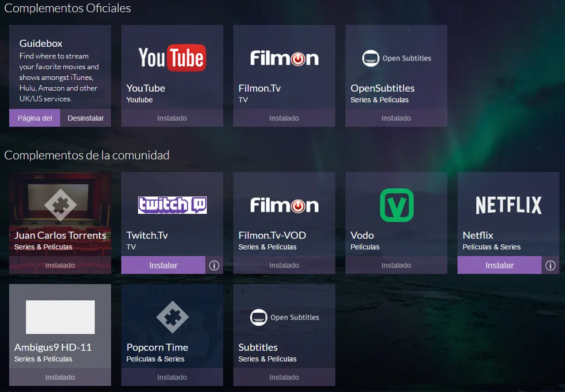
Task: Show info for the Netflix addon
Action: [550, 265]
